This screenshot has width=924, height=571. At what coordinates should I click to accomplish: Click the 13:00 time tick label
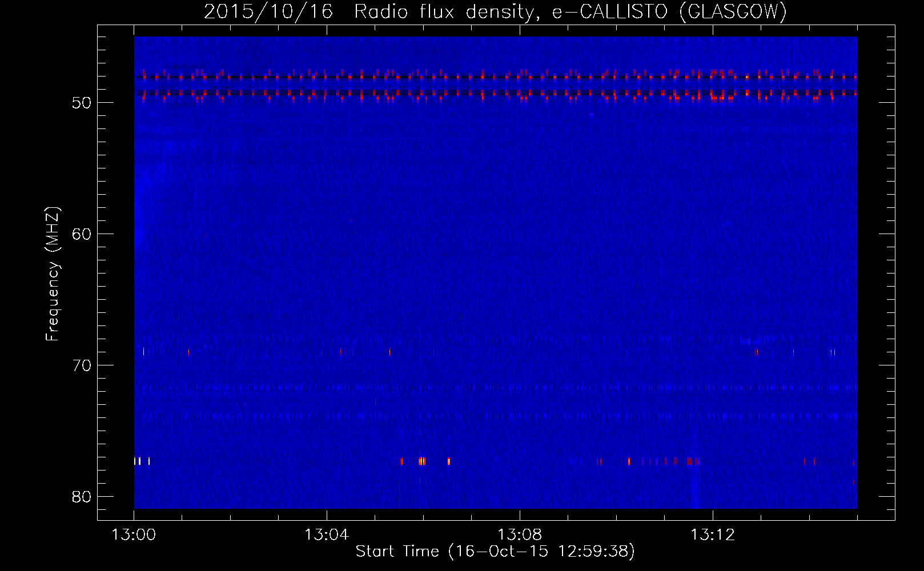(134, 535)
